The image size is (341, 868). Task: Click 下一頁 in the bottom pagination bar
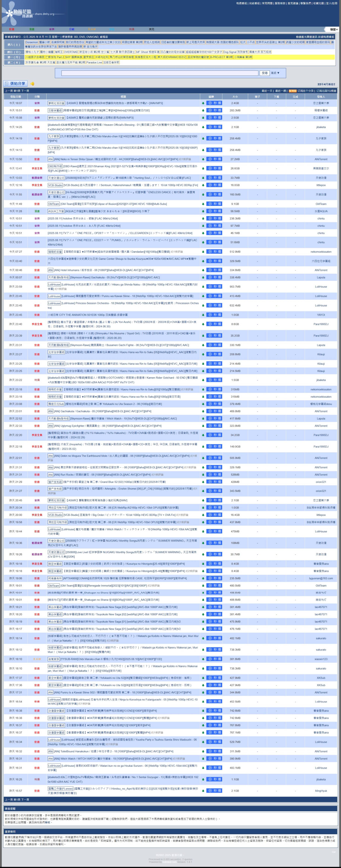(25, 800)
